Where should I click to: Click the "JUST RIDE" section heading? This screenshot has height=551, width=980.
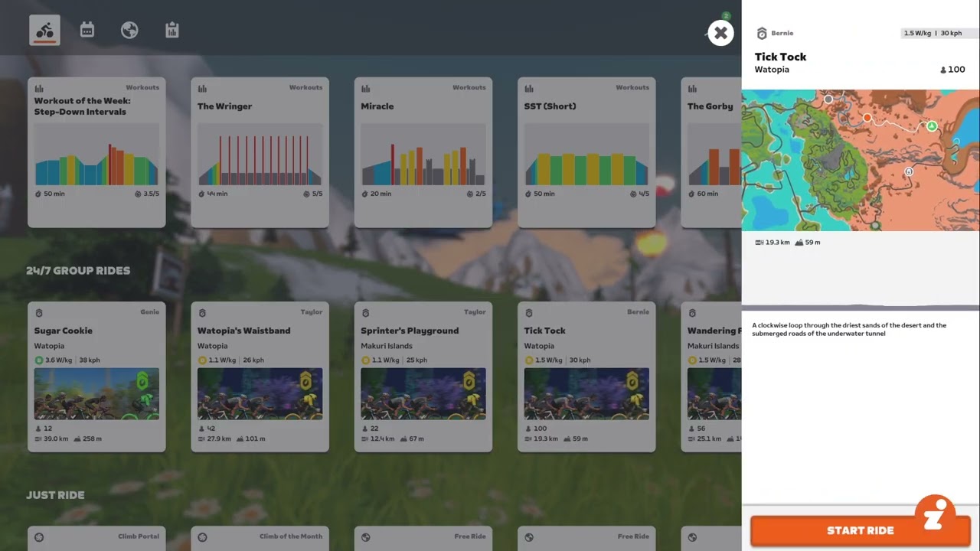[55, 495]
